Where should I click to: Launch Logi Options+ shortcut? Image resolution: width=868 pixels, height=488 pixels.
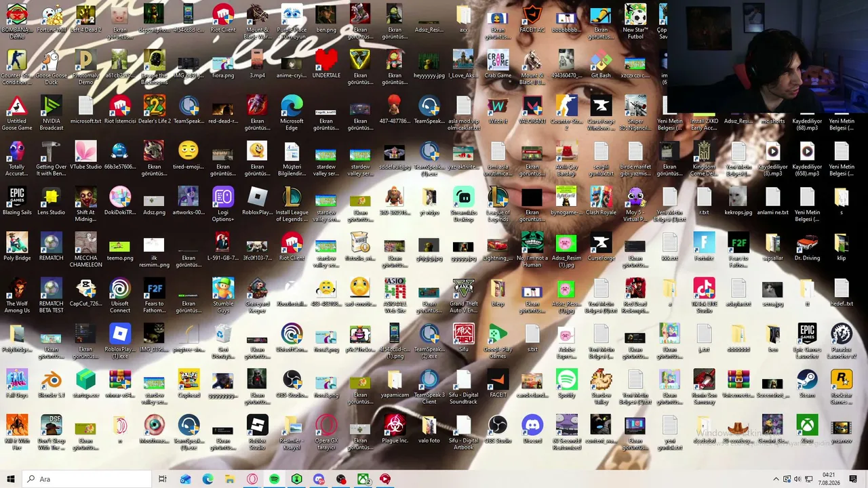(223, 204)
